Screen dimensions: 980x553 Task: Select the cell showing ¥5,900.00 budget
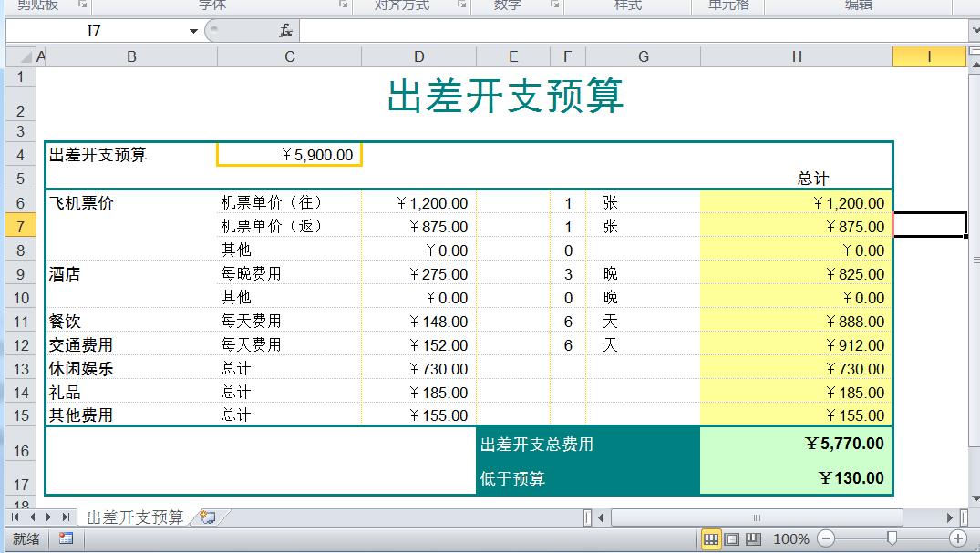click(289, 155)
